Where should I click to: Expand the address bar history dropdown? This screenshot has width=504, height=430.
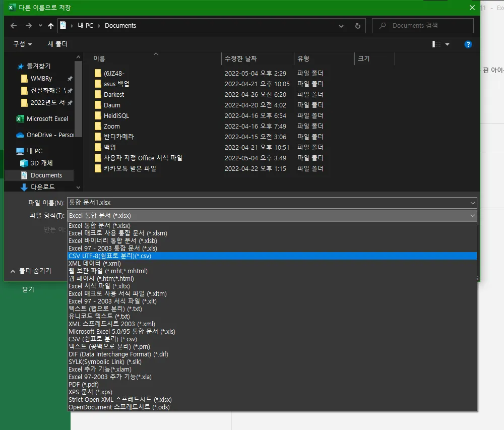click(x=341, y=26)
